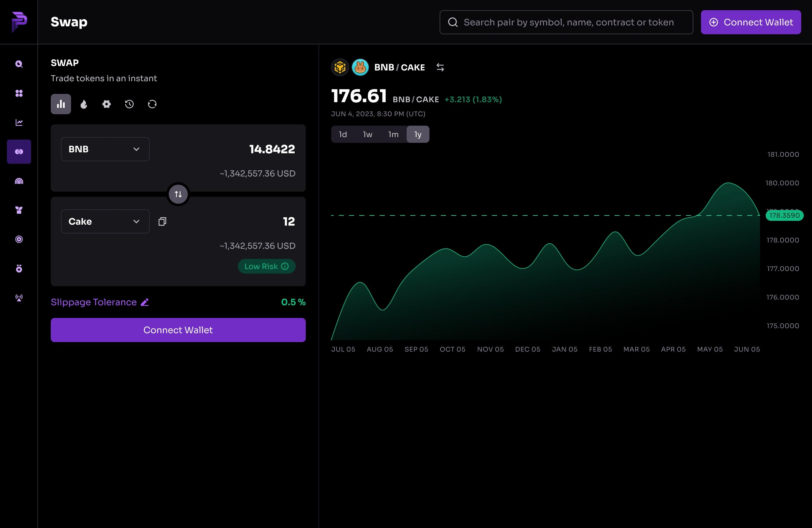Click the Slippage Tolerance link text
The height and width of the screenshot is (528, 812).
94,302
